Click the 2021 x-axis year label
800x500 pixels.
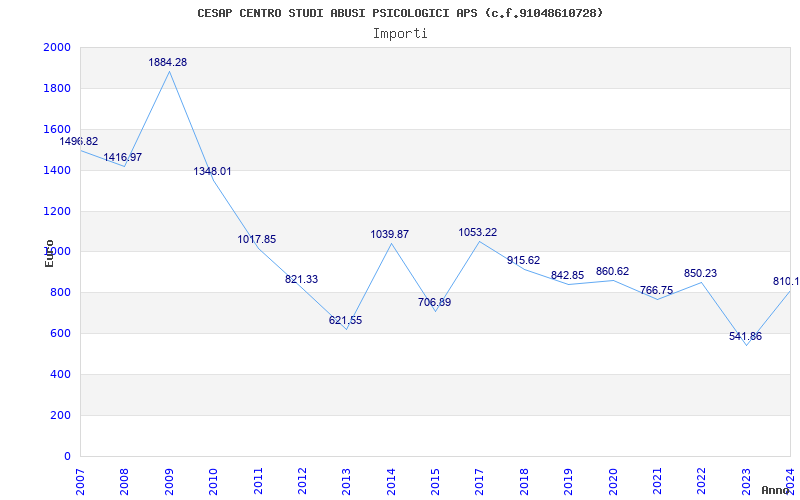coord(657,481)
